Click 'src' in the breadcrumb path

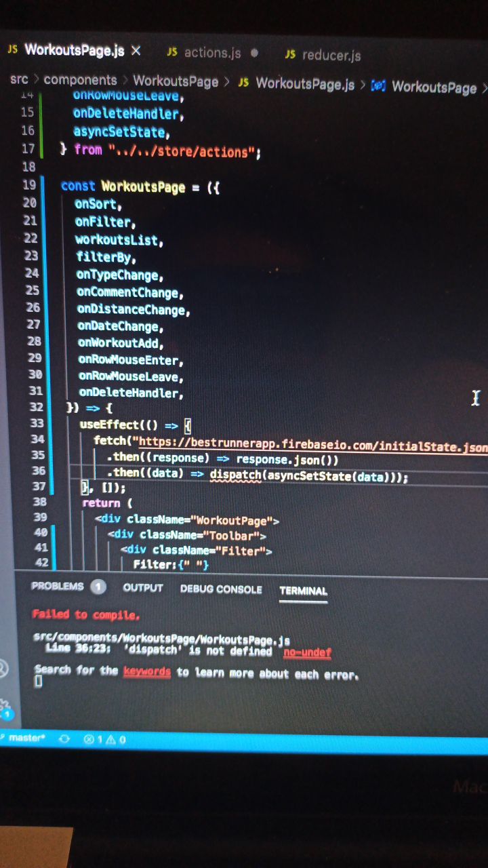(x=19, y=80)
